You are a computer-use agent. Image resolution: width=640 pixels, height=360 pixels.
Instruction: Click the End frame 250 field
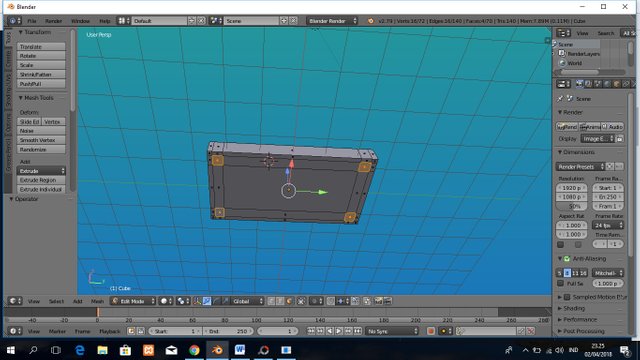point(228,331)
